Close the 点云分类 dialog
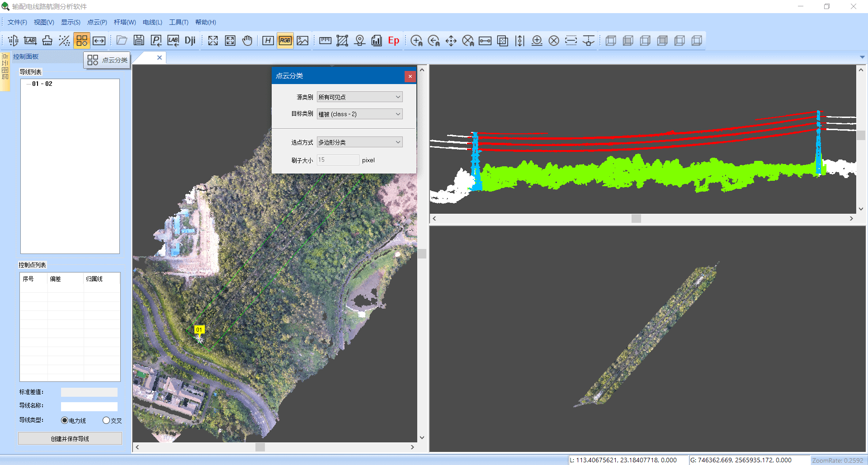The image size is (868, 465). (x=410, y=76)
